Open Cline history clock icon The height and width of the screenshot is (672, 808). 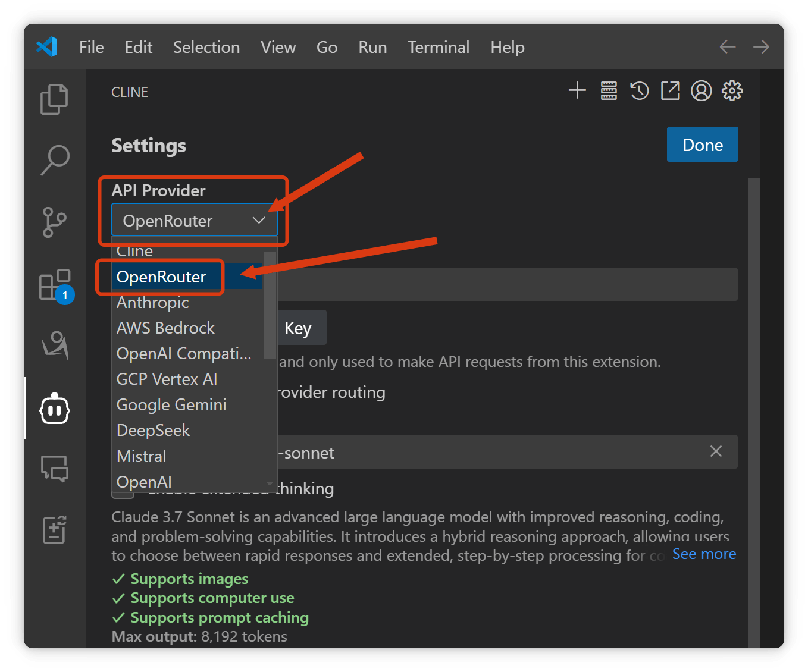[640, 90]
